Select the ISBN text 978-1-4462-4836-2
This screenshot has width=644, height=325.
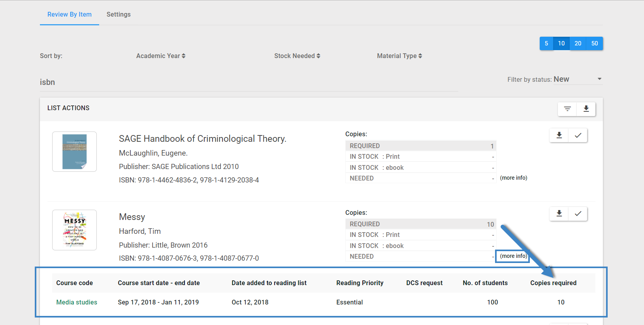[167, 180]
